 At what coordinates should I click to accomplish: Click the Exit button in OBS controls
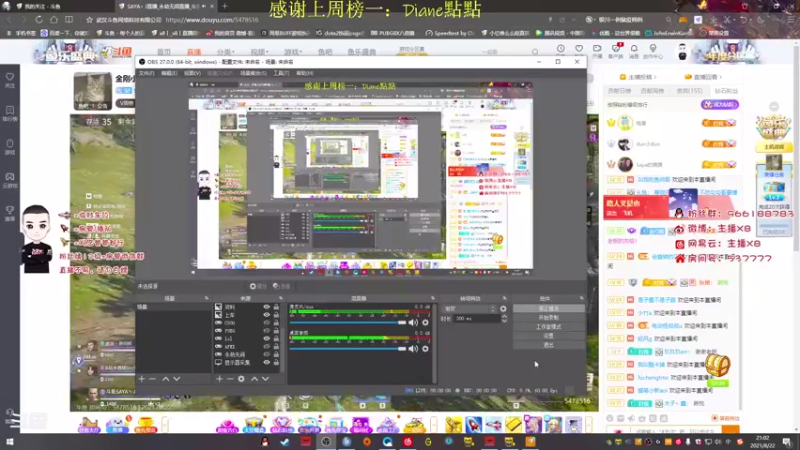pyautogui.click(x=548, y=345)
